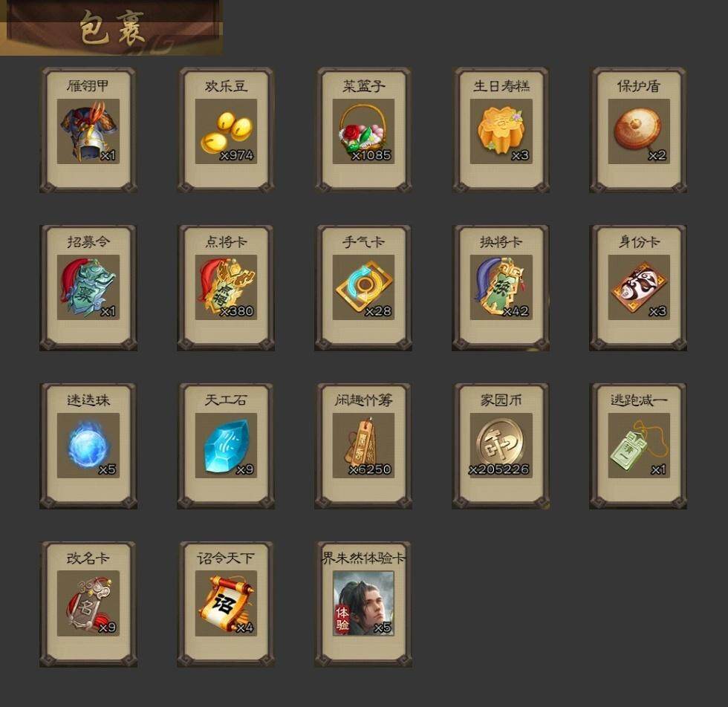Image resolution: width=728 pixels, height=707 pixels.
Task: Click the 界朱然体验卡 character portrait
Action: pos(363,604)
